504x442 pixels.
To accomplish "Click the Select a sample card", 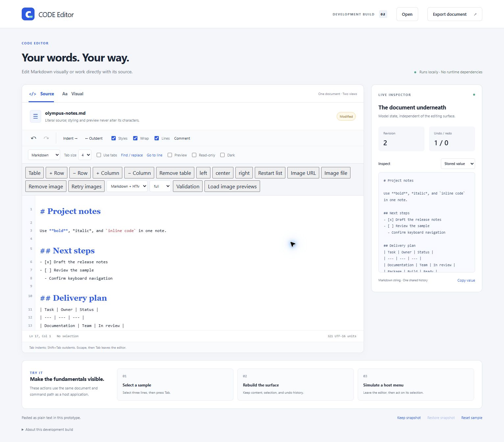I will pyautogui.click(x=175, y=384).
